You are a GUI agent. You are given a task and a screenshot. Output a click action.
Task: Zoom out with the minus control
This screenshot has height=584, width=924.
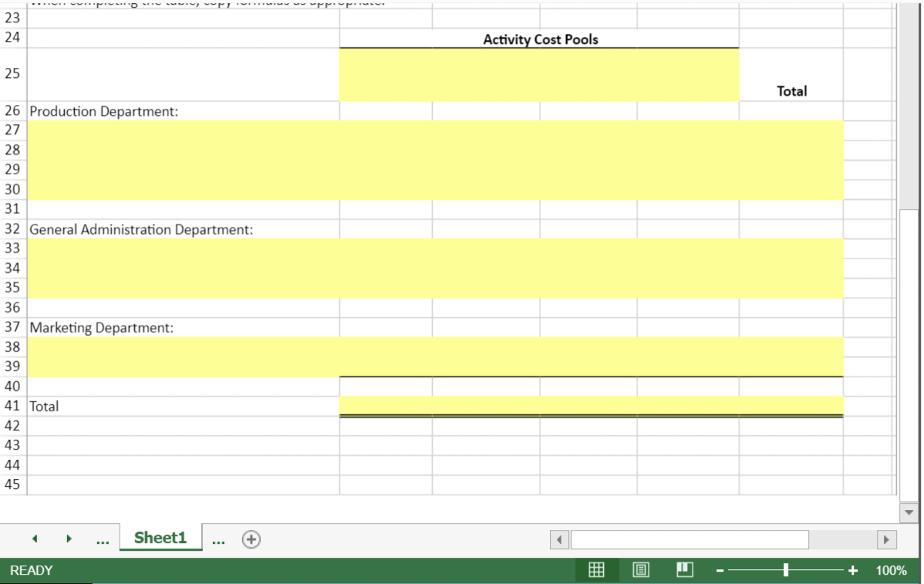[x=720, y=570]
